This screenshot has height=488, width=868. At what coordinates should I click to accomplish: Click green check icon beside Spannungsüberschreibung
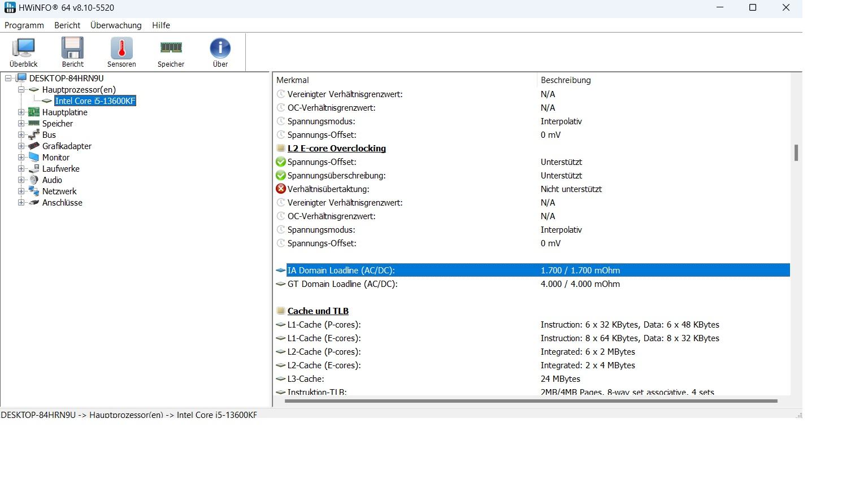click(280, 175)
